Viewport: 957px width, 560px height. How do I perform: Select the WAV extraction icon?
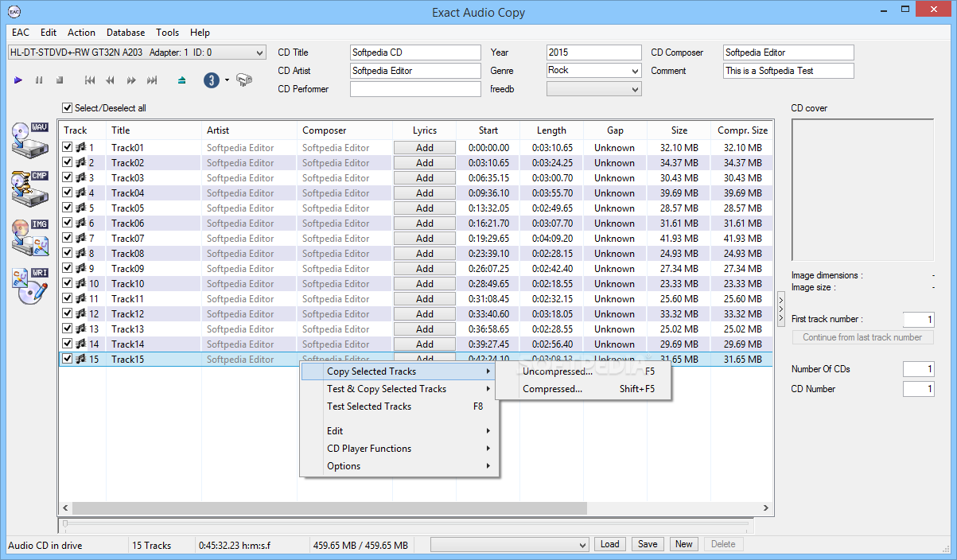tap(29, 139)
